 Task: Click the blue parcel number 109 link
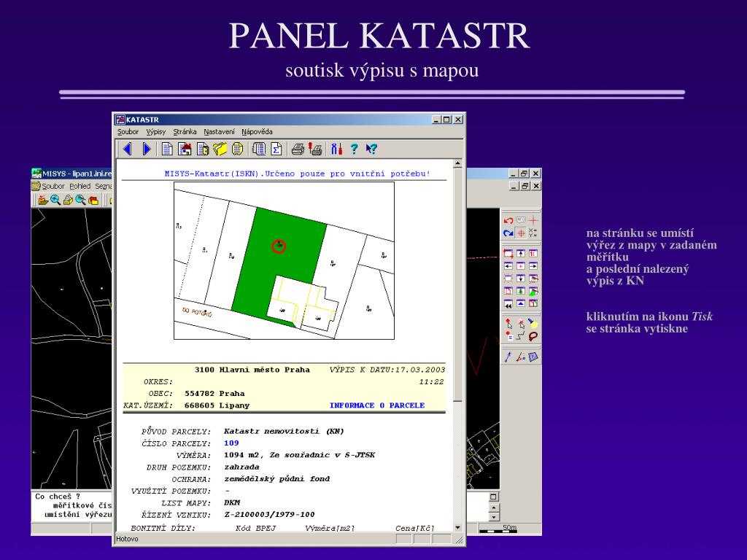[231, 443]
